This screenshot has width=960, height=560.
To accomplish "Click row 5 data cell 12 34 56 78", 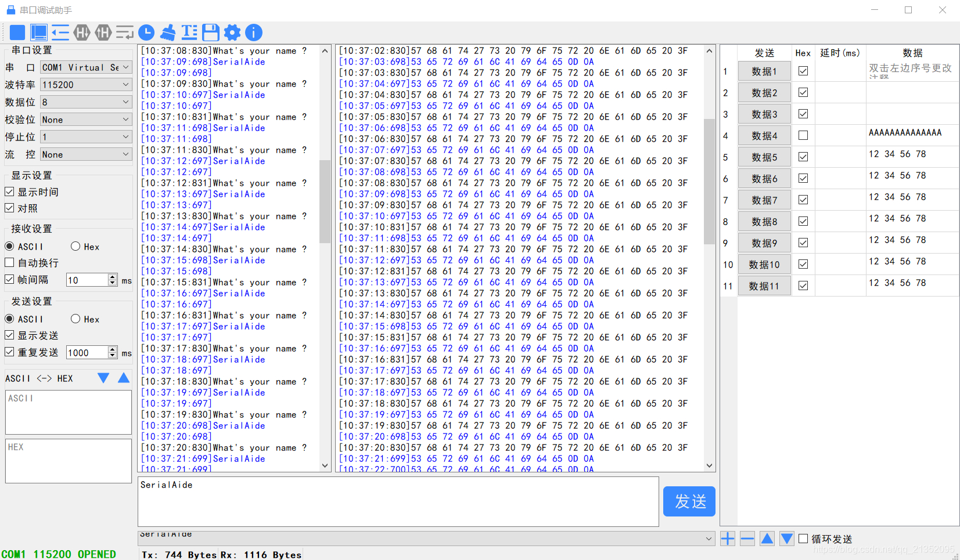I will (x=912, y=157).
